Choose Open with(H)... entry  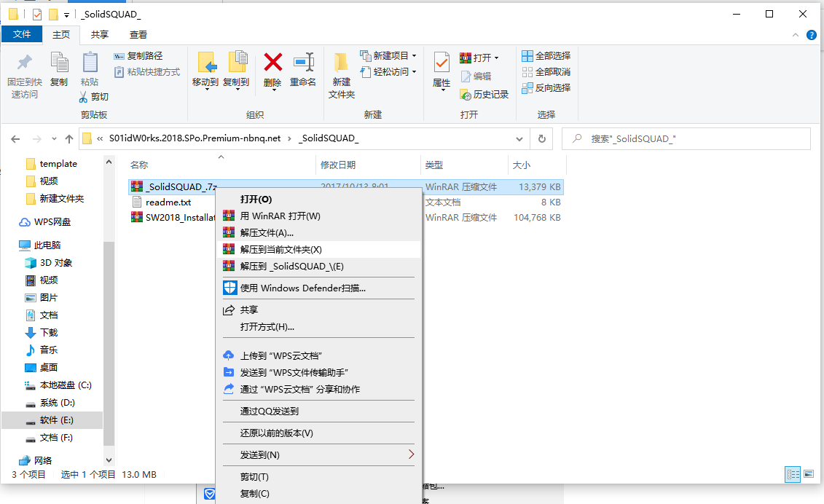(x=318, y=327)
